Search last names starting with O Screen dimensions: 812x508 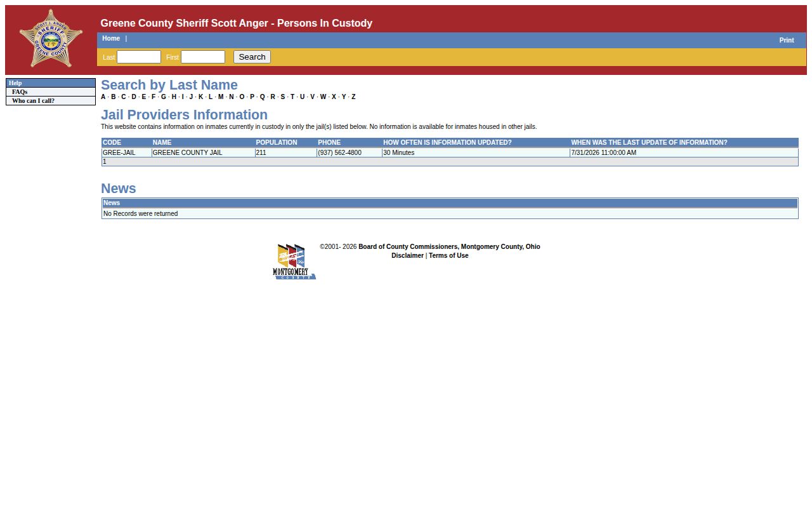tap(242, 97)
